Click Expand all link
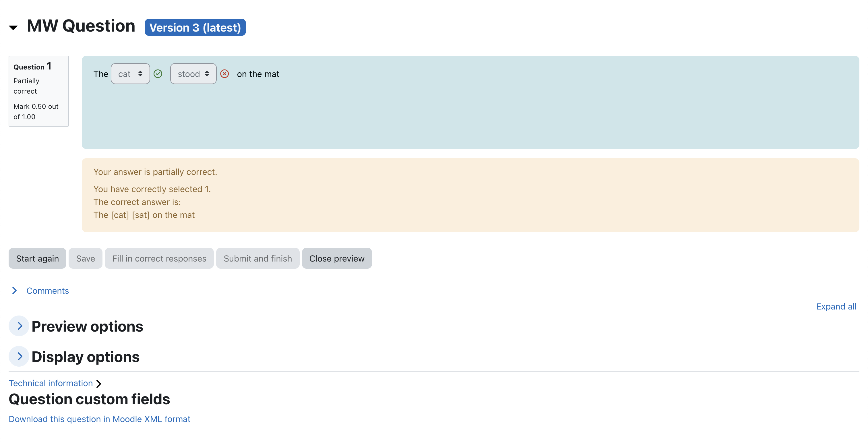Viewport: 868px width, 445px height. point(836,306)
